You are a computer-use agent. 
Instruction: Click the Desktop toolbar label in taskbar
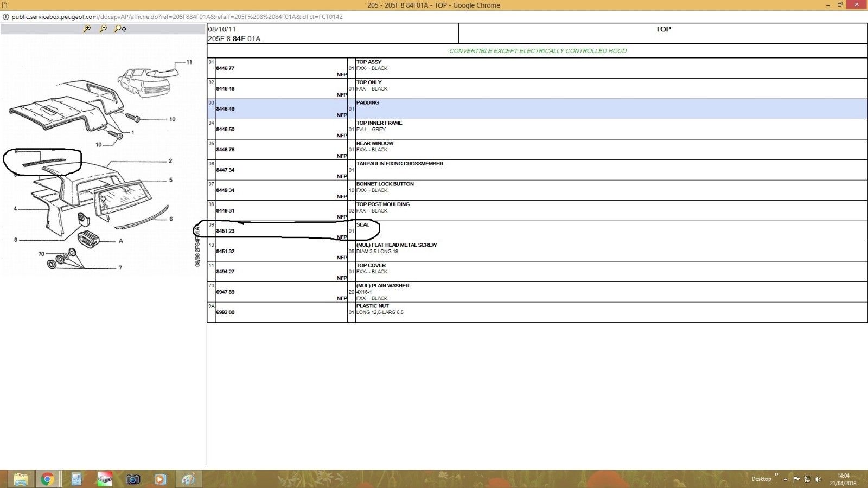[761, 479]
